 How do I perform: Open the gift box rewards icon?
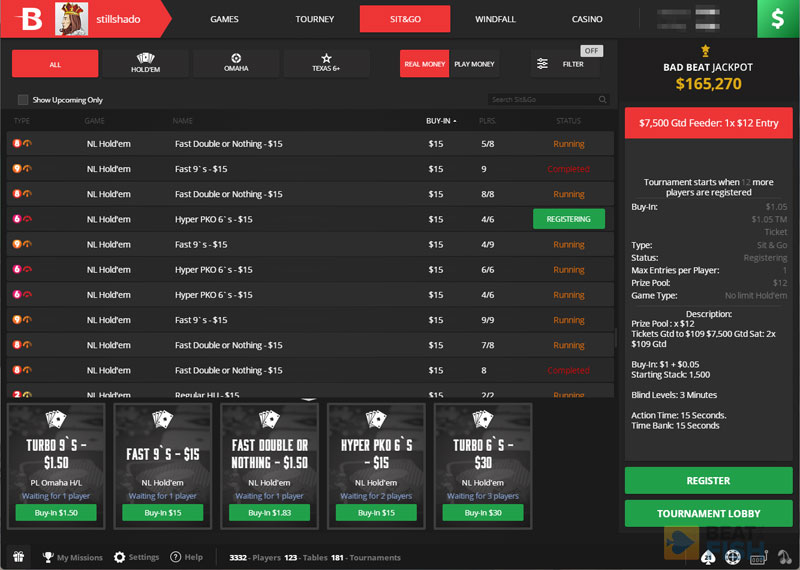point(19,557)
